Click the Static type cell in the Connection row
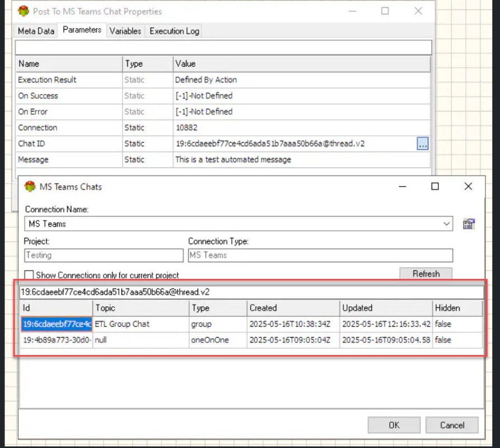This screenshot has width=500, height=448. coord(148,128)
